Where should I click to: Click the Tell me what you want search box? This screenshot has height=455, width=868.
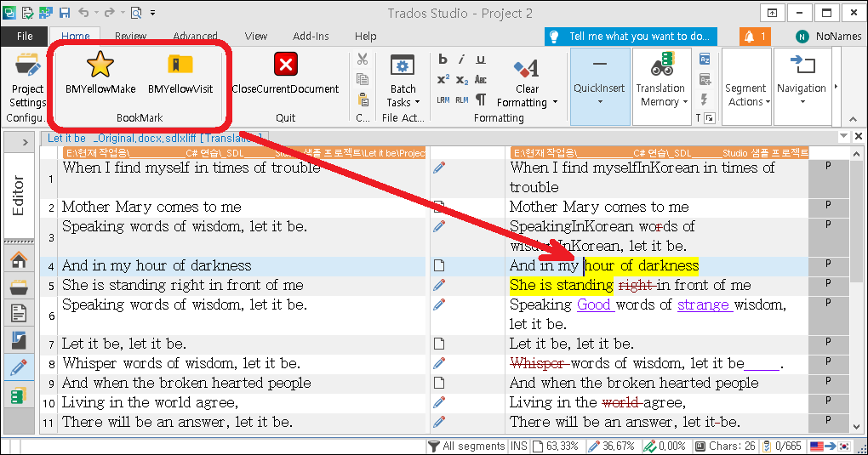click(631, 37)
